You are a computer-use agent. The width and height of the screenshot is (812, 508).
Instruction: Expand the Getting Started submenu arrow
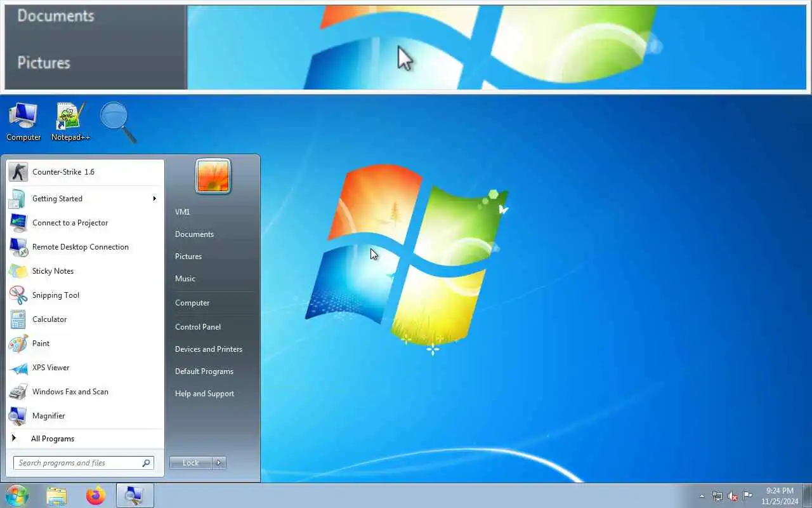154,199
